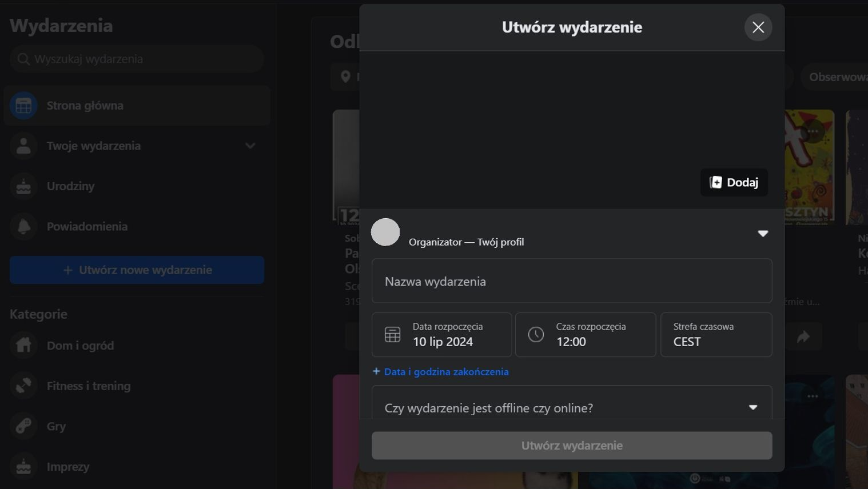This screenshot has width=868, height=489.
Task: Expand the Twoje wydarzenia chevron
Action: tap(250, 146)
